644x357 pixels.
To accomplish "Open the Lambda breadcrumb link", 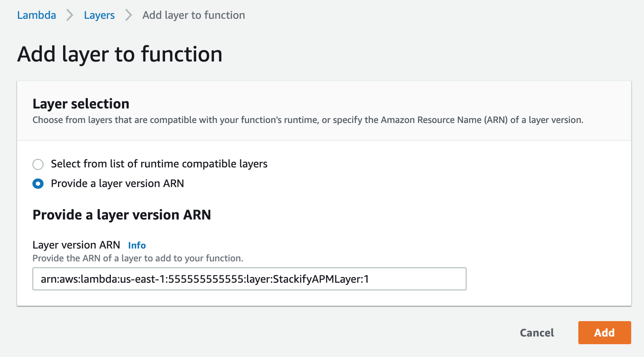I will click(x=36, y=15).
